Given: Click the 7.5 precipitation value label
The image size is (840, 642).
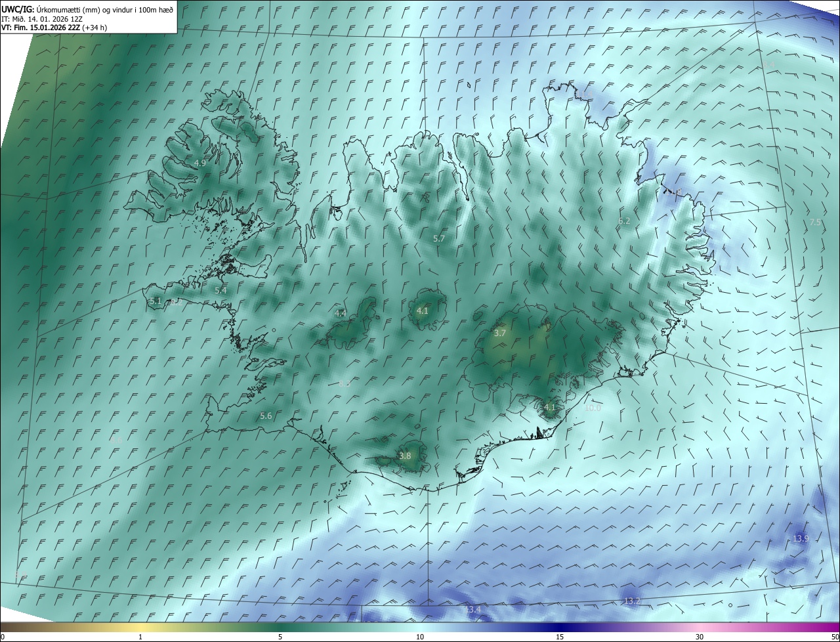Looking at the screenshot, I should 815,223.
